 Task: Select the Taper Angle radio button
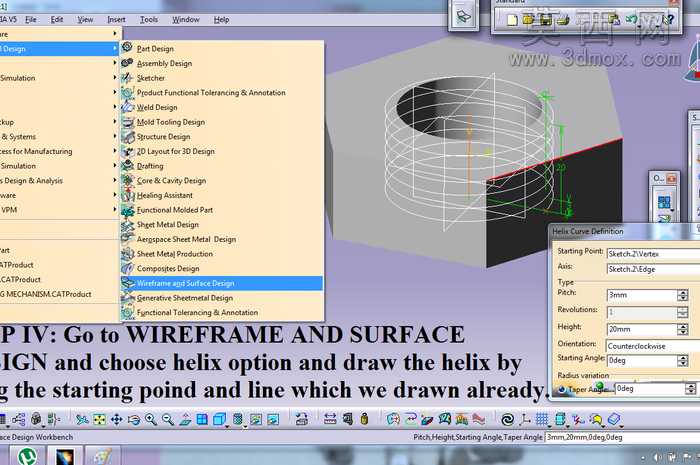point(562,389)
